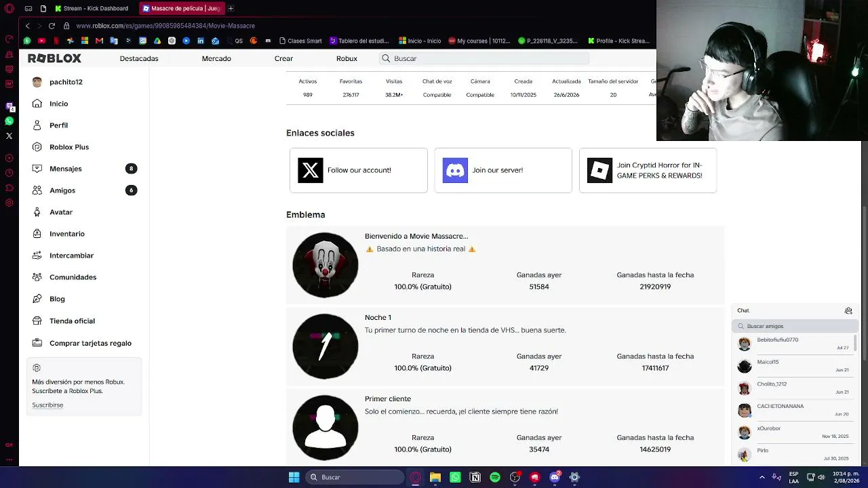
Task: Open WhatsApp from the Opera sidebar
Action: click(9, 121)
